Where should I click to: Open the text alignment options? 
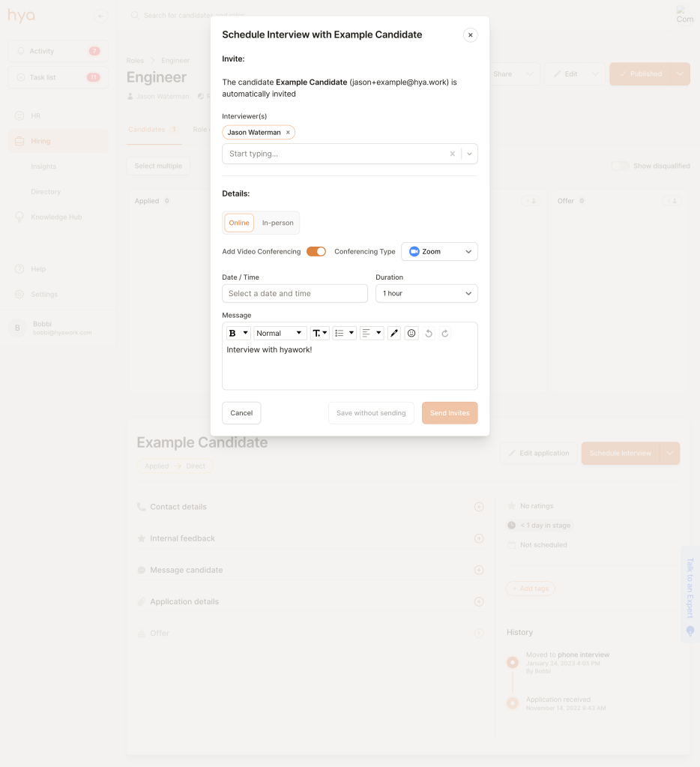tap(371, 333)
